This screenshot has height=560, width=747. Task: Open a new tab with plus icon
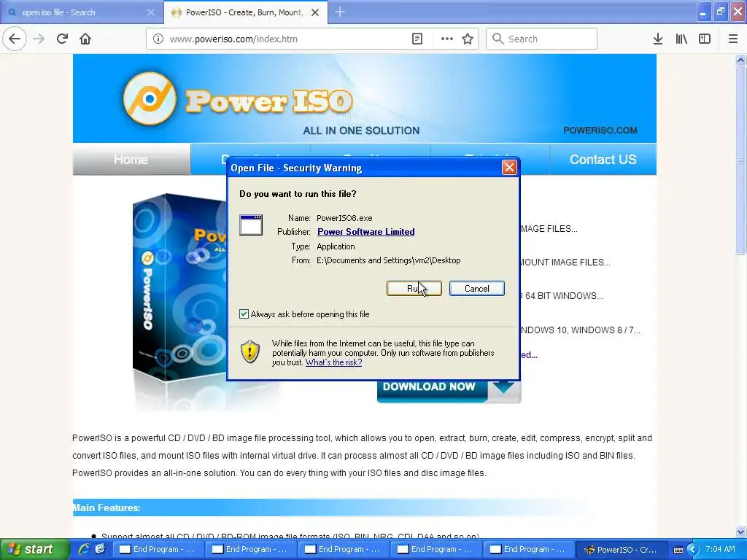pos(340,12)
